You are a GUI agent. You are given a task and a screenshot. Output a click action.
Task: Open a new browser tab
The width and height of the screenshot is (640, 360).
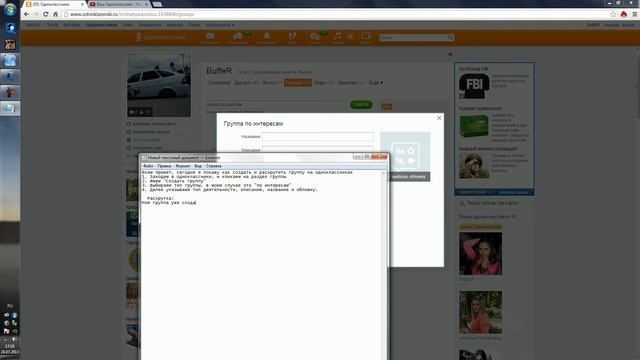coord(158,4)
